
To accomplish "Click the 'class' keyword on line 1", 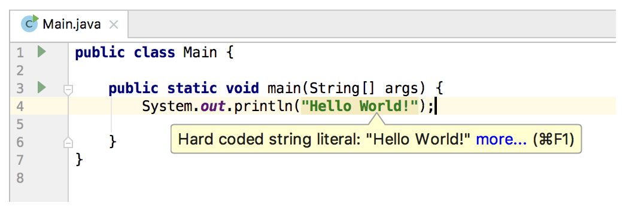I will 154,53.
